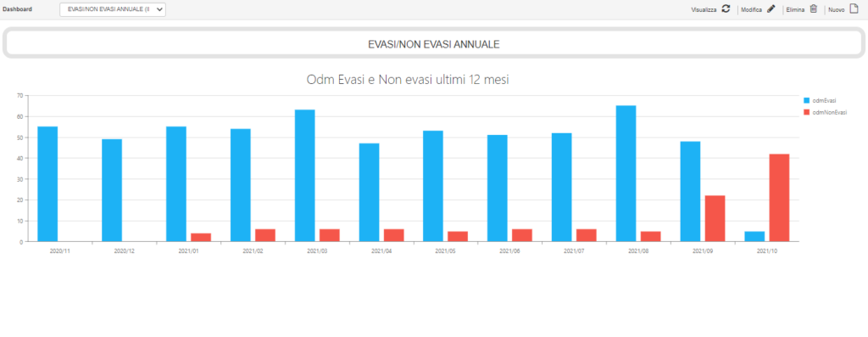The height and width of the screenshot is (337, 868).
Task: Click the Modifica label
Action: coord(752,10)
